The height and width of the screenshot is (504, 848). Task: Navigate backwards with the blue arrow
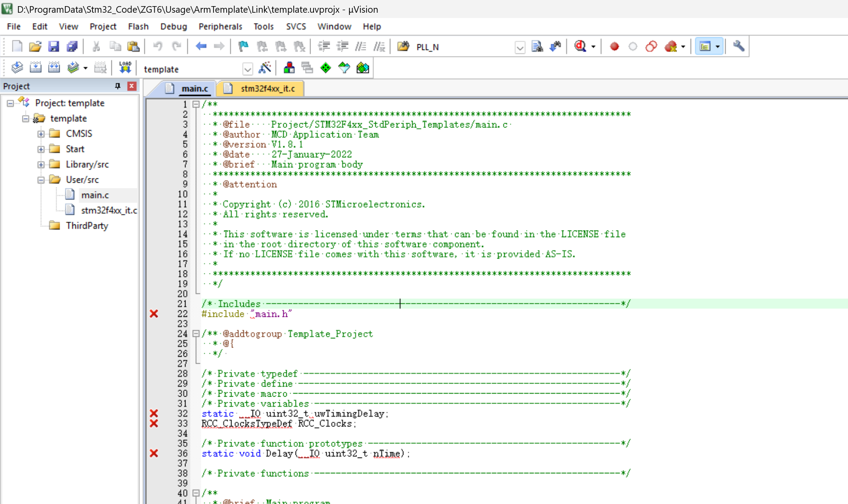201,46
